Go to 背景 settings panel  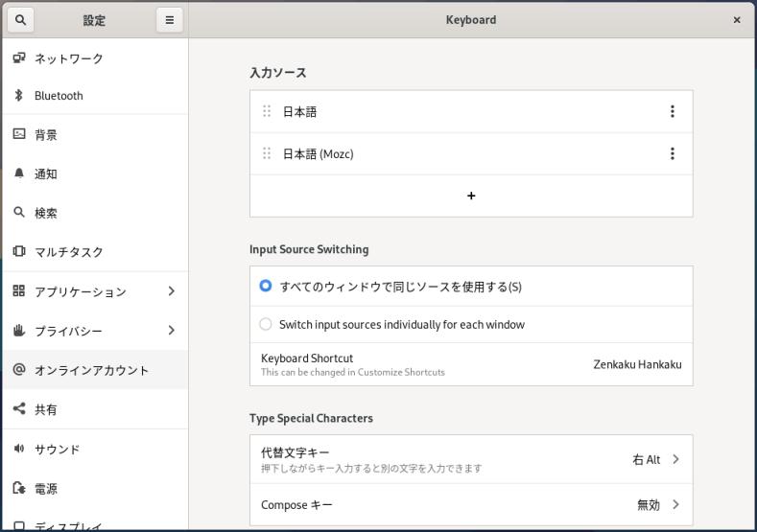click(46, 135)
